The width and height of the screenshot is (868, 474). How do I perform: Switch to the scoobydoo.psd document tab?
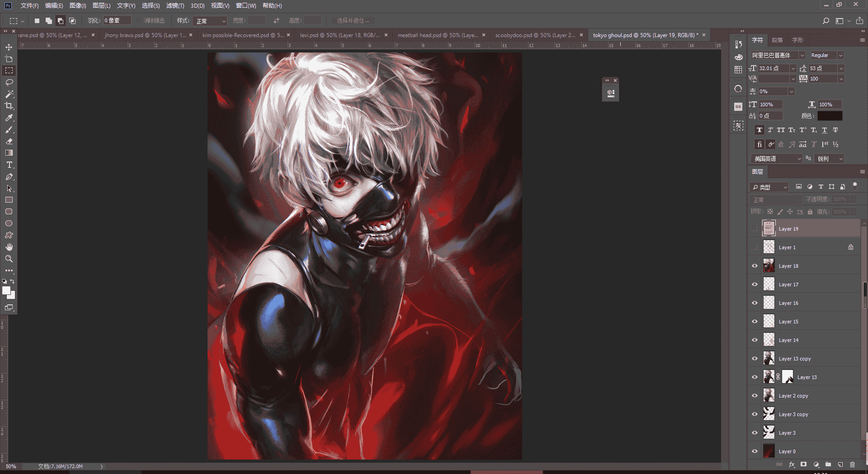coord(535,35)
